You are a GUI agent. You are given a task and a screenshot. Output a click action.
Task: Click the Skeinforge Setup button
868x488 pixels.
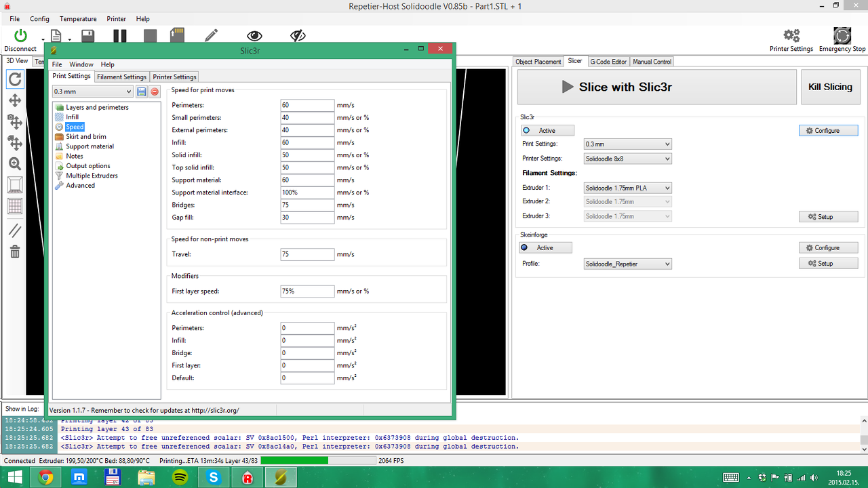(828, 263)
